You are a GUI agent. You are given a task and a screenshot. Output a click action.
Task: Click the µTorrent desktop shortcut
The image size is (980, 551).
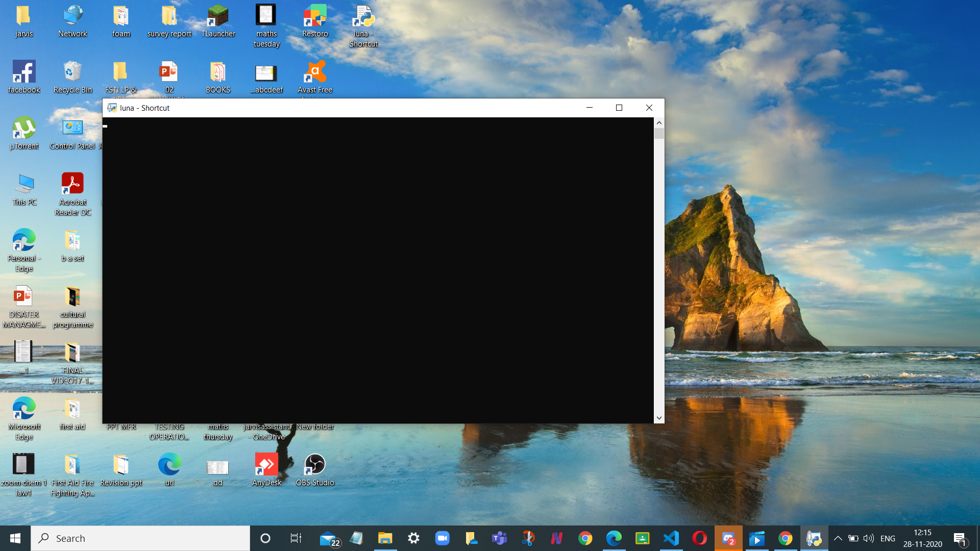point(24,133)
